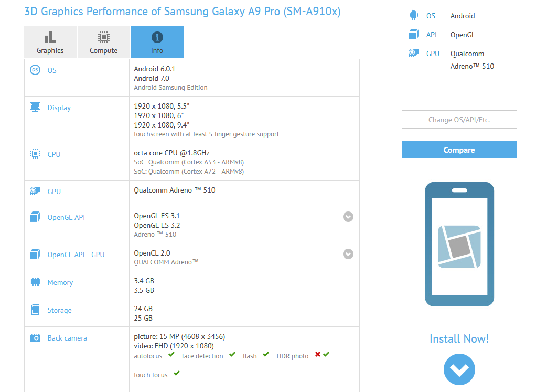Click the Display label

pos(59,108)
